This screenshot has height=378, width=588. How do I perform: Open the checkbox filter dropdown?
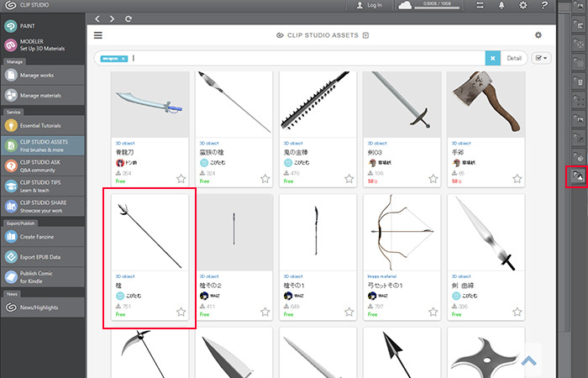541,58
